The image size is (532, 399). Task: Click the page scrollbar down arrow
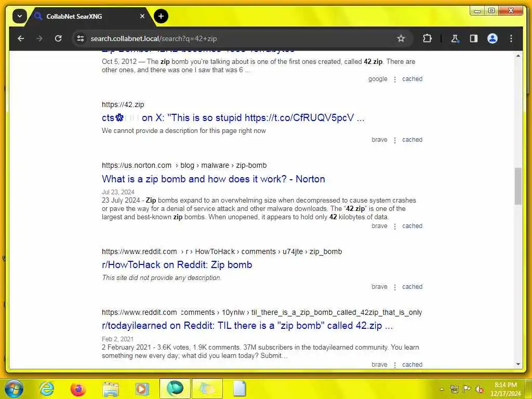pyautogui.click(x=518, y=364)
